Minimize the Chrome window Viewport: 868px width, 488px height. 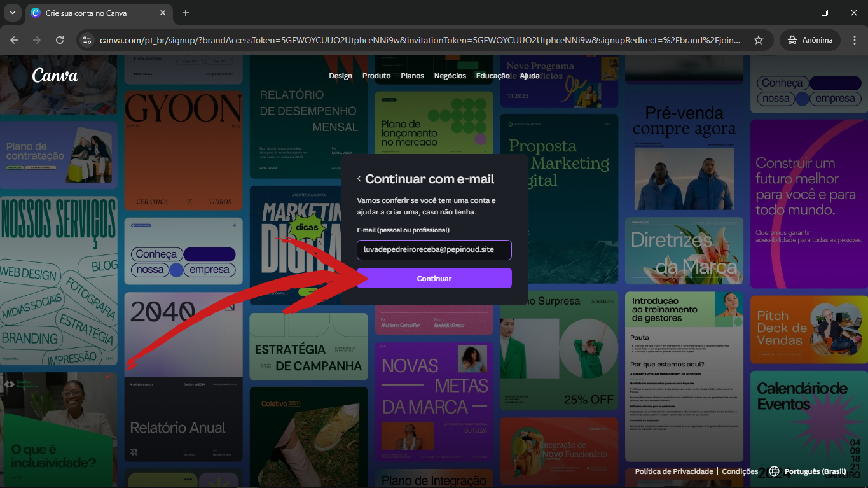click(x=796, y=13)
